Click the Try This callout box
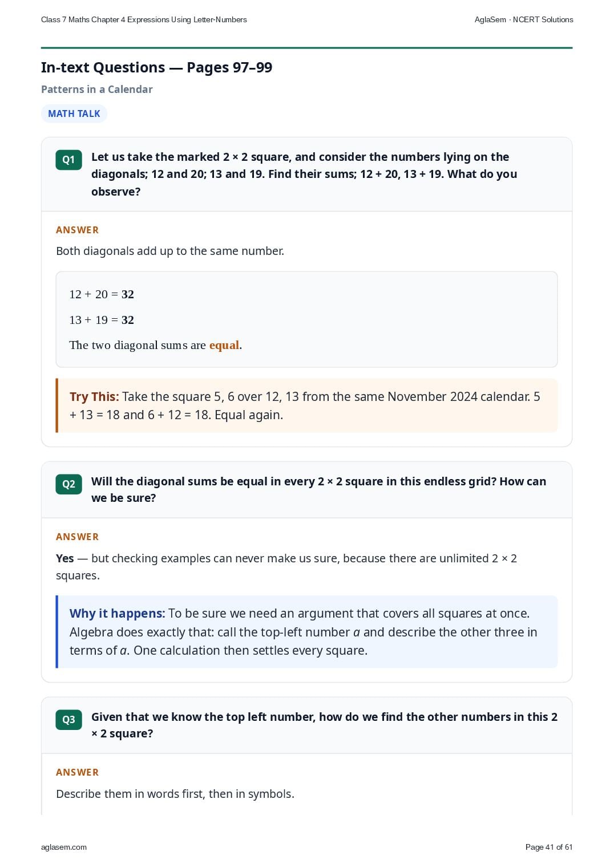Image resolution: width=614 pixels, height=868 pixels. pyautogui.click(x=306, y=405)
